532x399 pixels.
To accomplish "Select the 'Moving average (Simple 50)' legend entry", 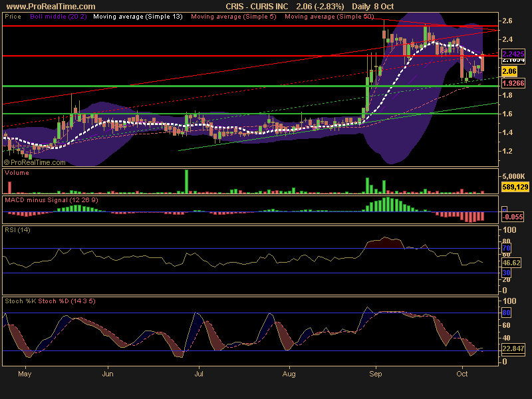I will [329, 16].
